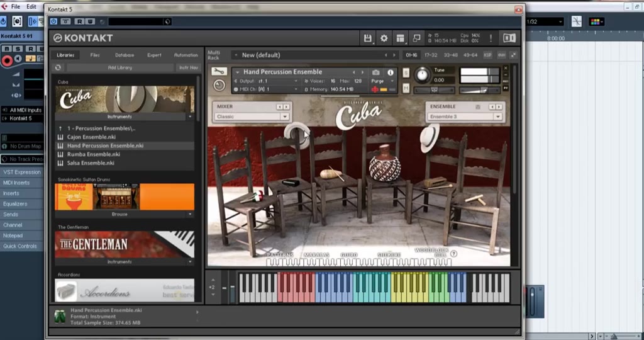Click the yellow musical note icon in the Cubase track inspector
Image resolution: width=644 pixels, height=340 pixels.
point(30,59)
